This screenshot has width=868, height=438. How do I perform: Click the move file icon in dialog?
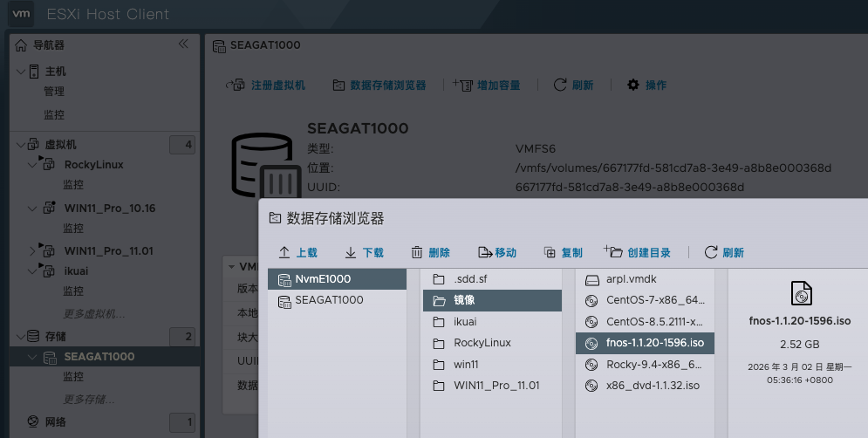point(485,252)
